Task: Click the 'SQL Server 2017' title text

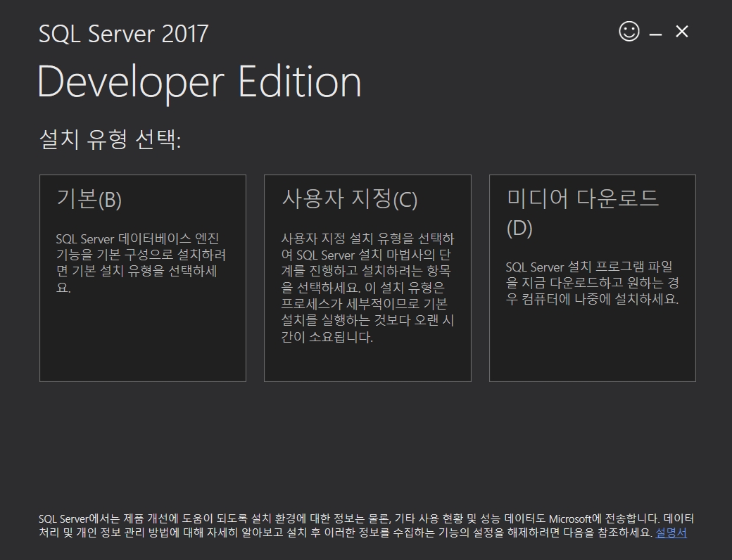Action: pos(123,34)
